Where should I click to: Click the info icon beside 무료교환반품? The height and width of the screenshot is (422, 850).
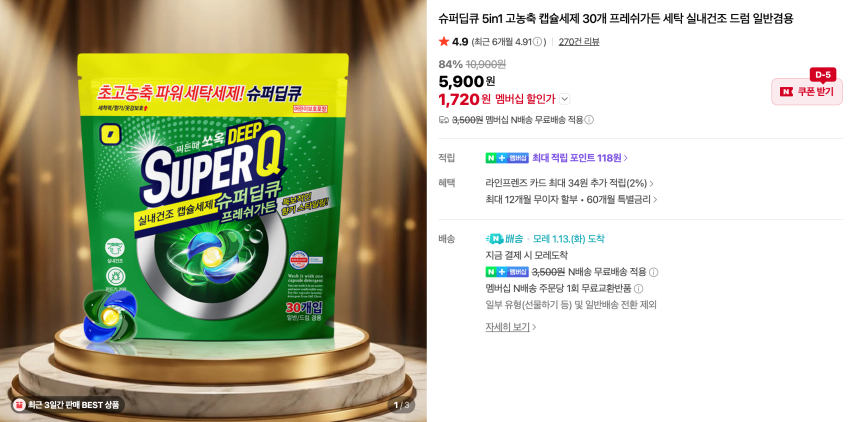tap(639, 289)
